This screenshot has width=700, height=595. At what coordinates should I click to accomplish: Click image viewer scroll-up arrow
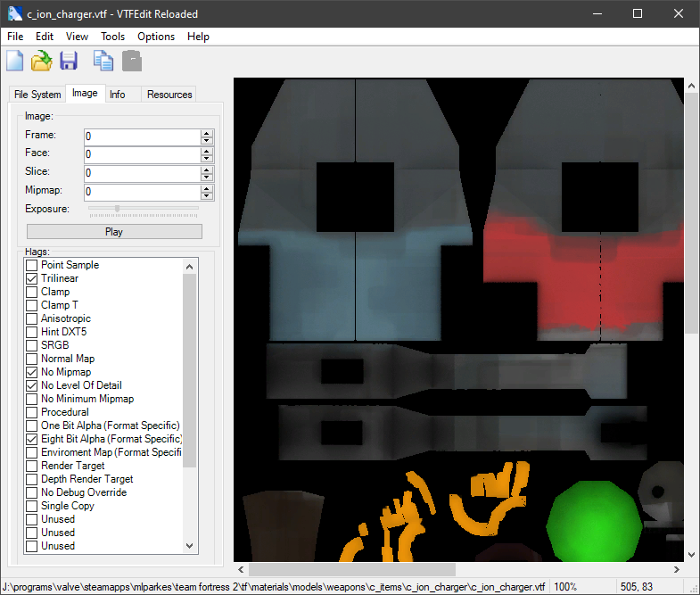point(691,86)
